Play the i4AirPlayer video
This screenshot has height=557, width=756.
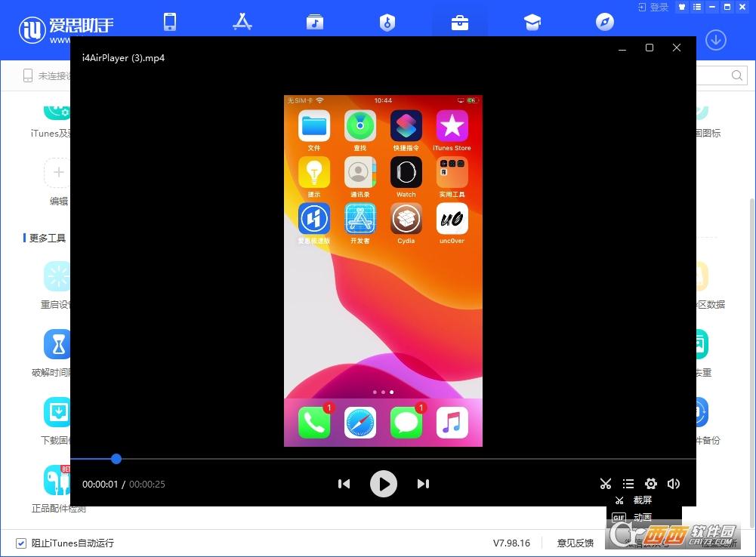tap(384, 484)
